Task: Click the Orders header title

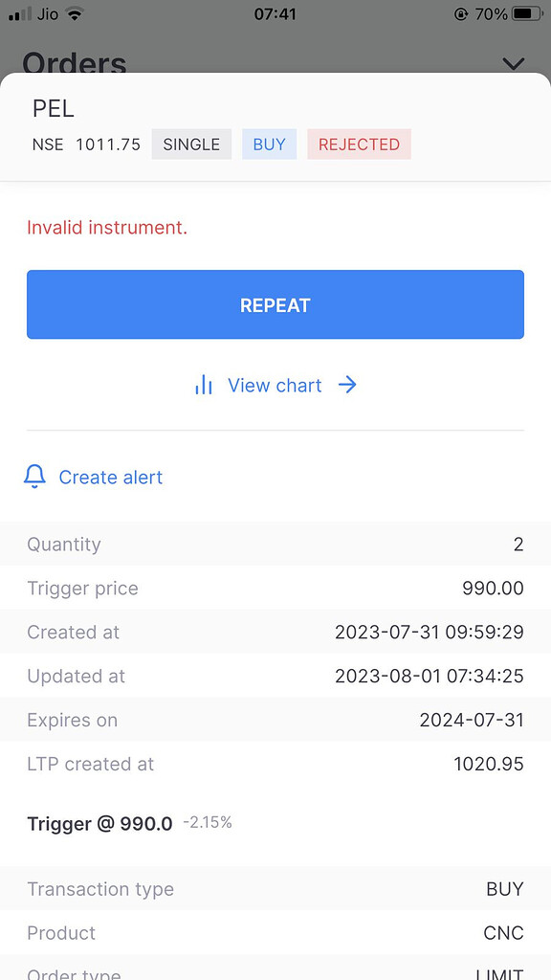Action: point(77,64)
